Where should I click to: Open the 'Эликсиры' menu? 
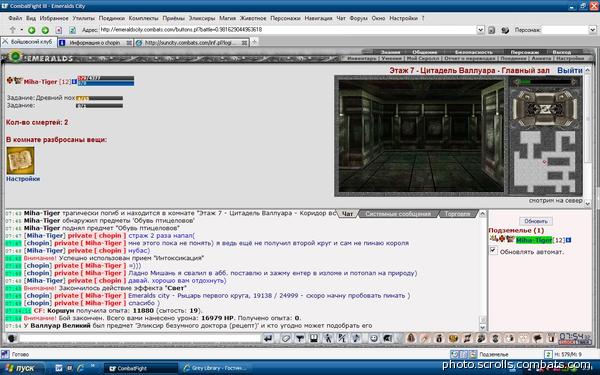202,18
